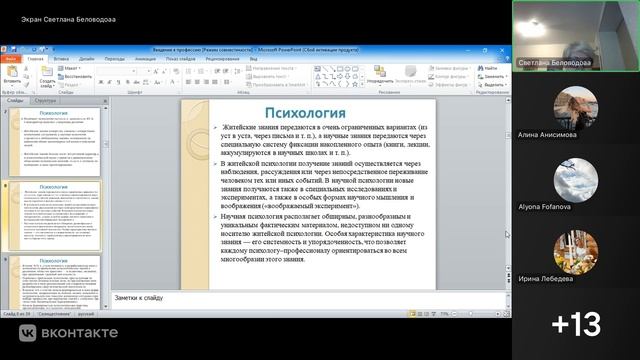Click the Decrease indent icon
The image size is (640, 360).
(217, 71)
